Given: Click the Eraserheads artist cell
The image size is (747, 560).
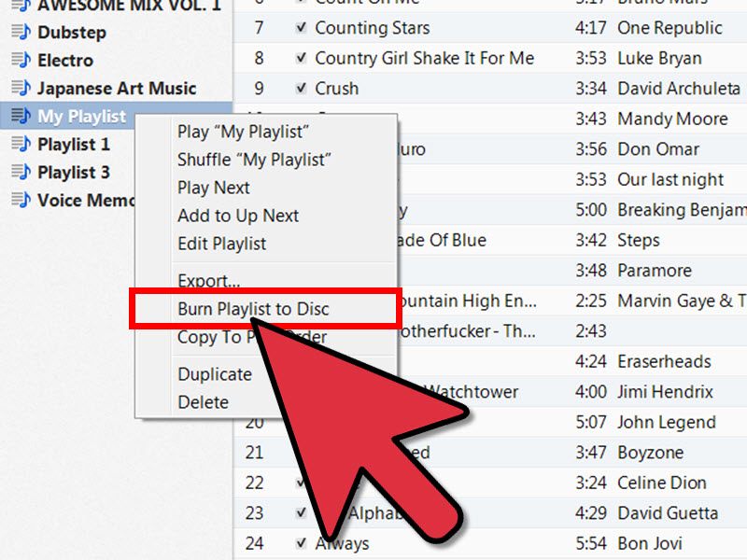Looking at the screenshot, I should tap(664, 361).
